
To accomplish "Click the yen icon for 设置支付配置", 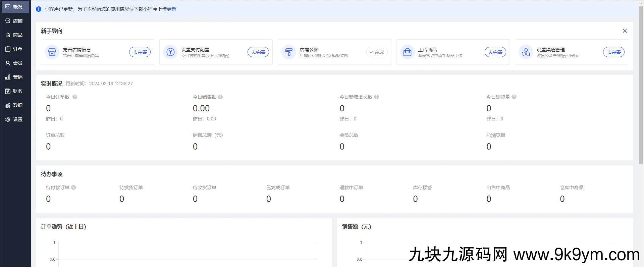I will click(x=170, y=52).
